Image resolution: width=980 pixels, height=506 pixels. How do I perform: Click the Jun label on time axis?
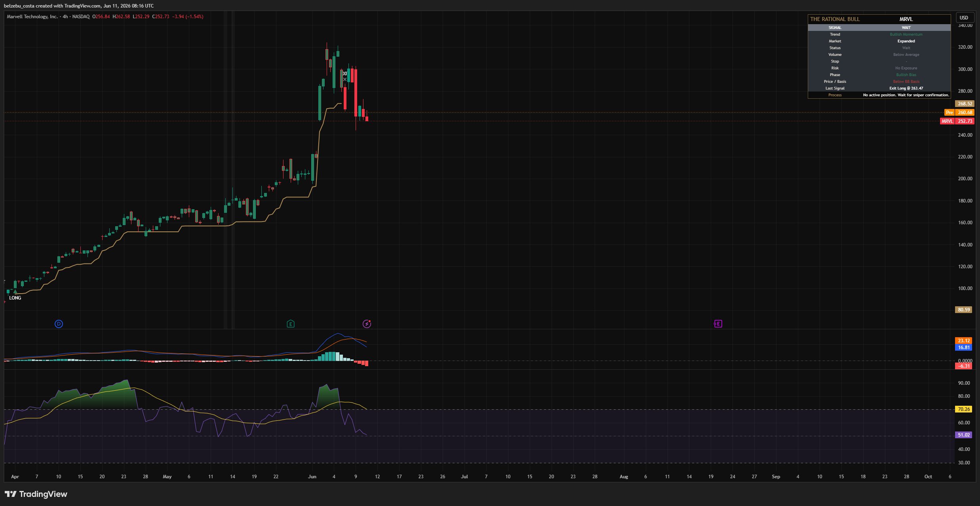pyautogui.click(x=312, y=477)
